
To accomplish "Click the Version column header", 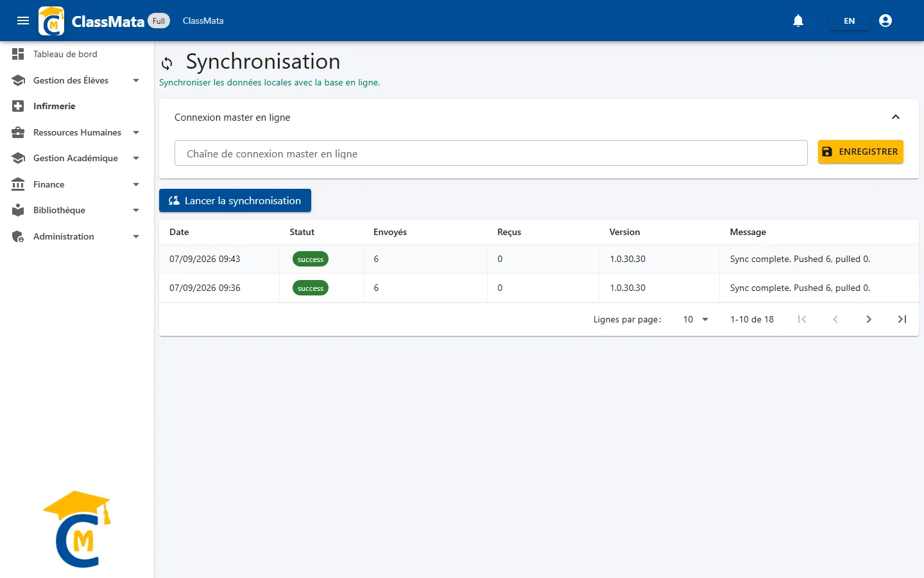I will tap(624, 232).
